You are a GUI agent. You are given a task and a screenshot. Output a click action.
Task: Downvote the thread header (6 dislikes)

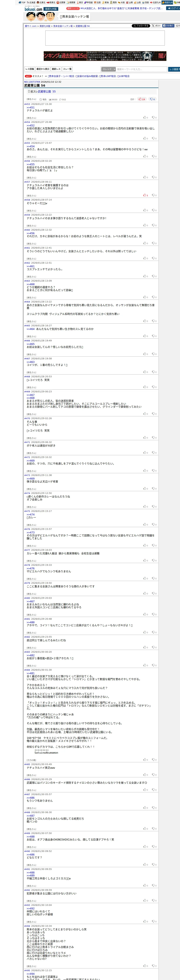pyautogui.click(x=153, y=99)
